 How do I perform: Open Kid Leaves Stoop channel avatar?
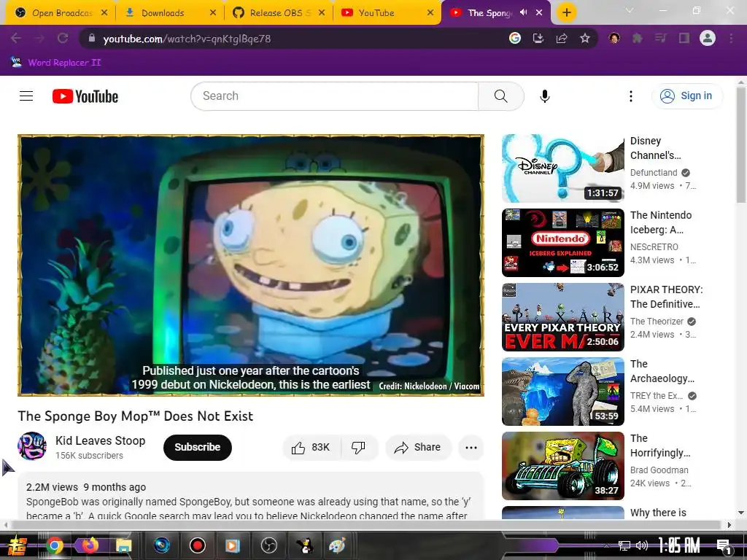click(x=32, y=446)
